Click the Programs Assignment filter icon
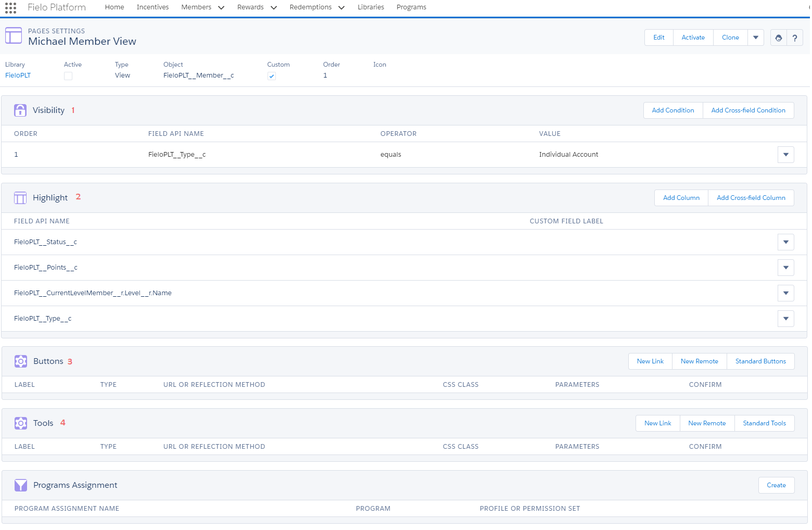 [x=21, y=485]
